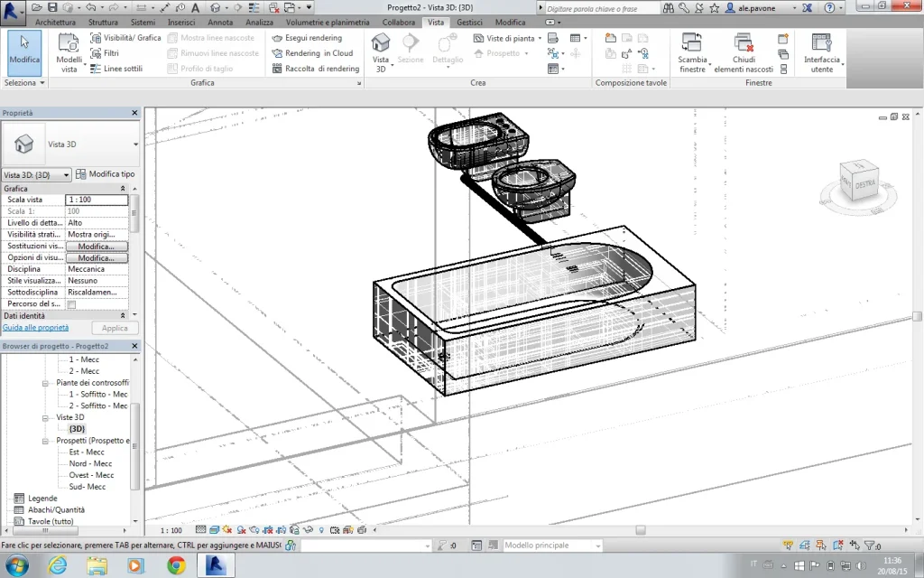
Task: Click Modifica button for Sostituzioni visibilità
Action: tap(97, 247)
